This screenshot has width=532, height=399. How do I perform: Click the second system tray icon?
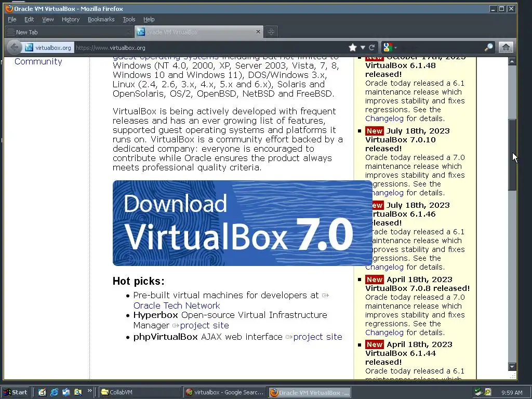coord(488,392)
